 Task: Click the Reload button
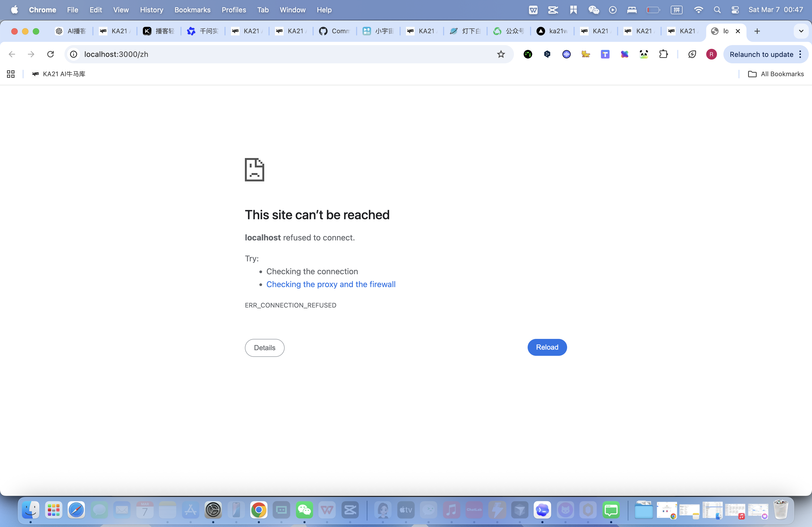547,347
